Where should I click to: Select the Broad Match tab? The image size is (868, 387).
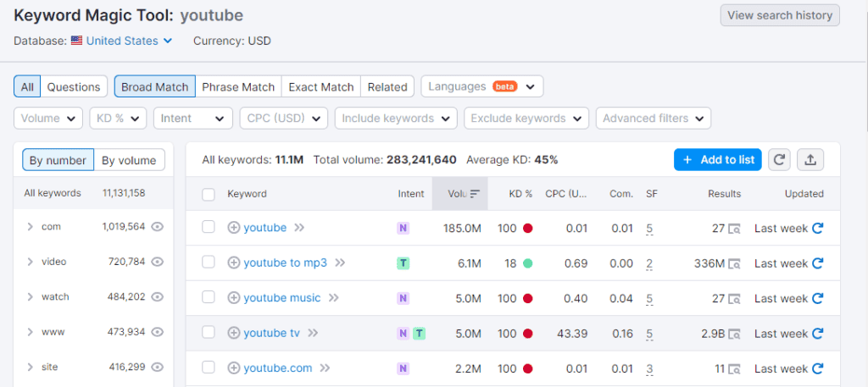(x=155, y=86)
